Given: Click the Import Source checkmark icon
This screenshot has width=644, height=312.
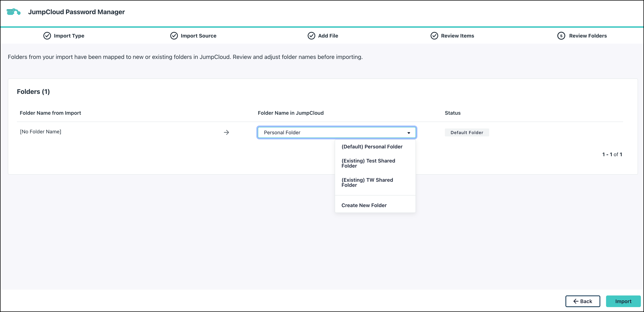Looking at the screenshot, I should pos(174,36).
